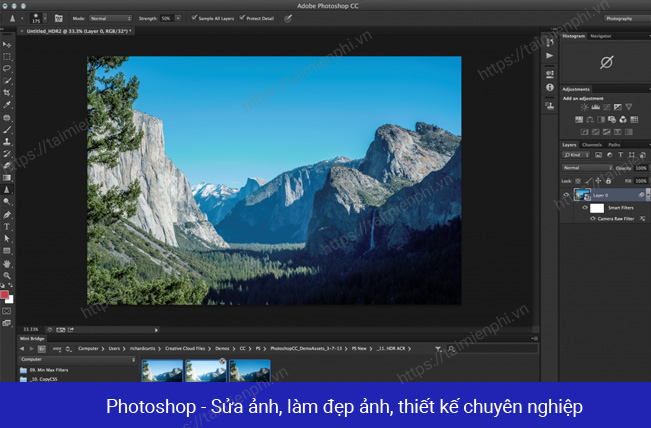The image size is (651, 428).
Task: Set foreground color red swatch
Action: pyautogui.click(x=5, y=295)
